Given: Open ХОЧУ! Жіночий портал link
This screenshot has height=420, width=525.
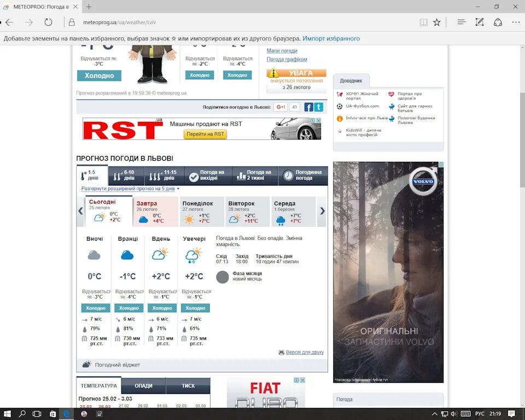Looking at the screenshot, I should (x=362, y=96).
